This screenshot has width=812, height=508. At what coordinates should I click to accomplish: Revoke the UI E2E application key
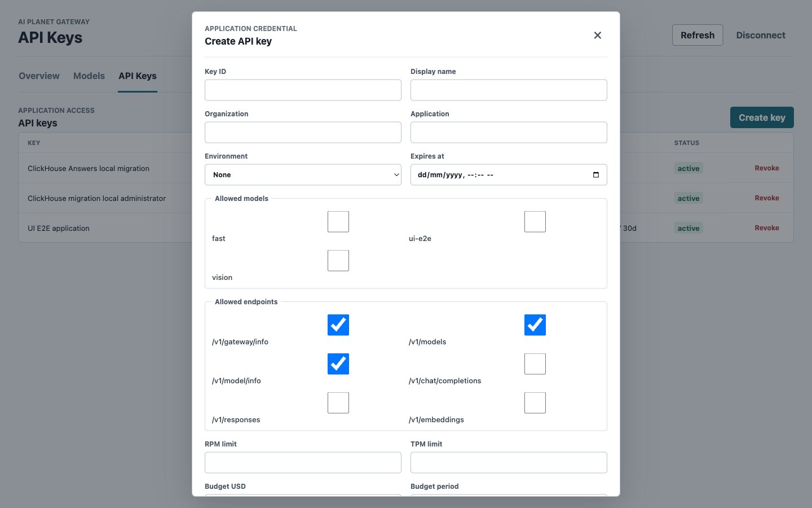pos(767,228)
